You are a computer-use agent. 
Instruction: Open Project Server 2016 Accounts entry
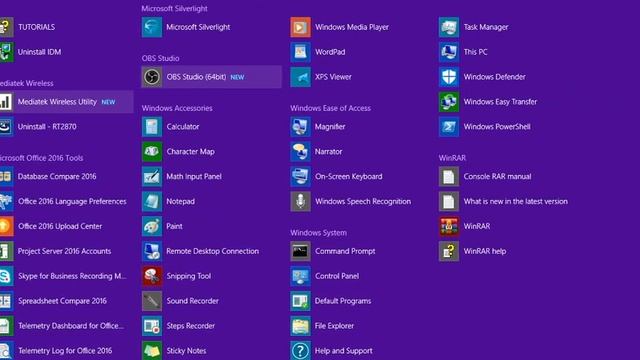click(56, 251)
